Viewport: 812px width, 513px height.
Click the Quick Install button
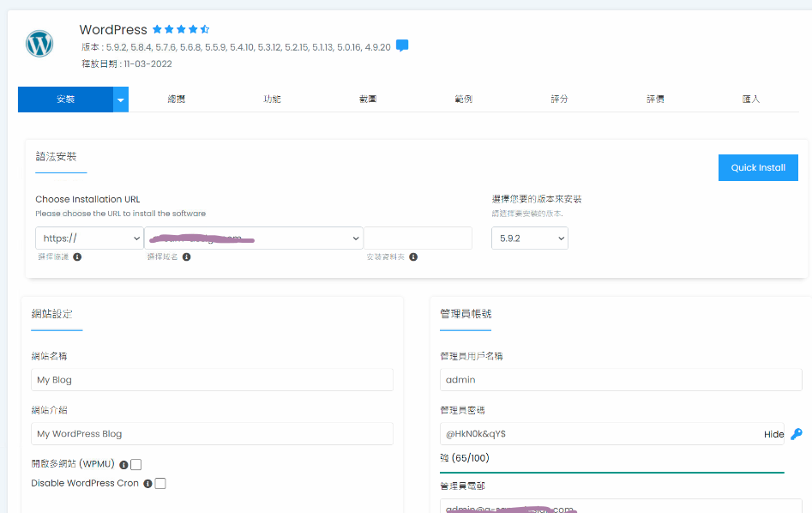click(x=758, y=167)
